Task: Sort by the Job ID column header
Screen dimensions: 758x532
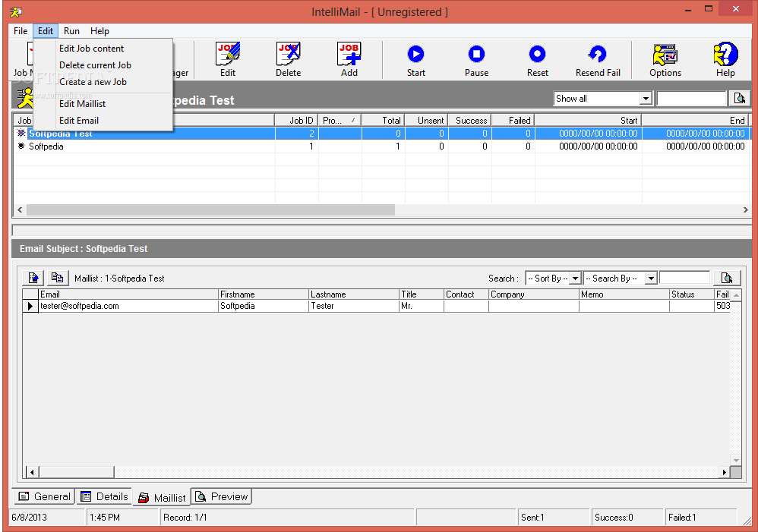Action: [296, 121]
